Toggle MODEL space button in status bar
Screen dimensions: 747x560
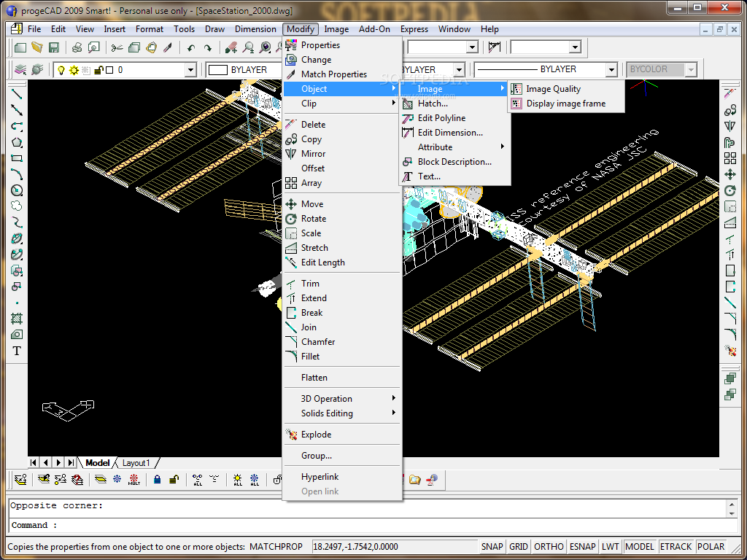pos(640,547)
